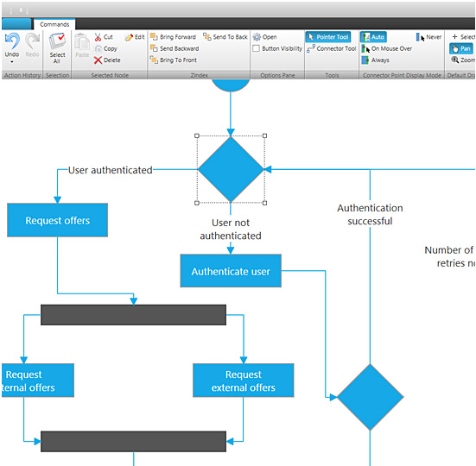
Task: Choose Never connector point display
Action: (x=428, y=37)
